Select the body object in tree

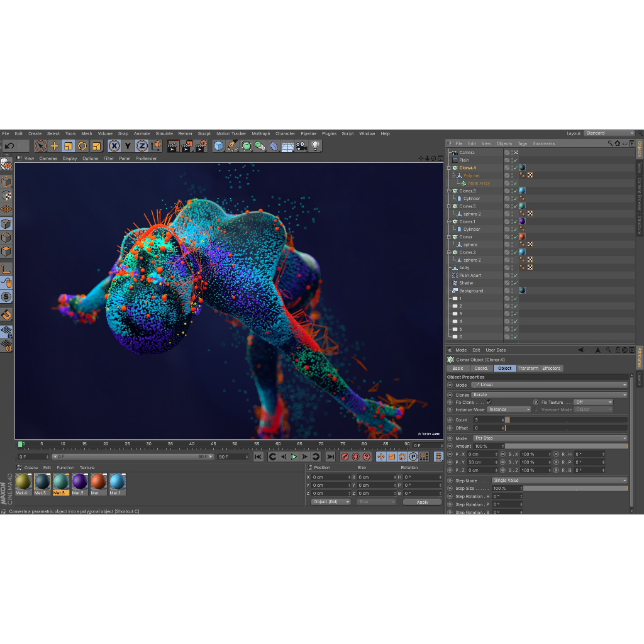[x=464, y=268]
